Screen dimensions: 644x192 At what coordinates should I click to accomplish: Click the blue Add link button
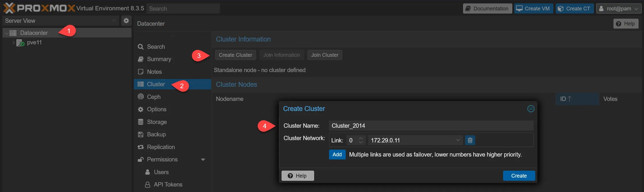(337, 155)
